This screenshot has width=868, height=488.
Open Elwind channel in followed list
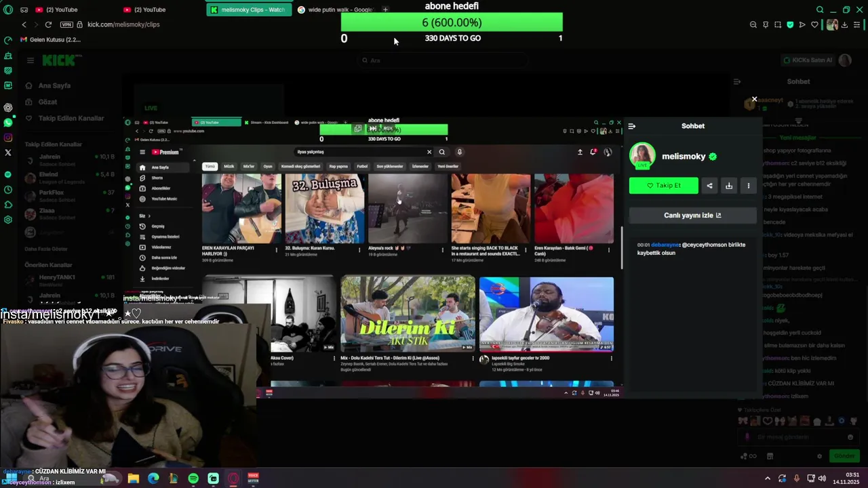(x=70, y=177)
